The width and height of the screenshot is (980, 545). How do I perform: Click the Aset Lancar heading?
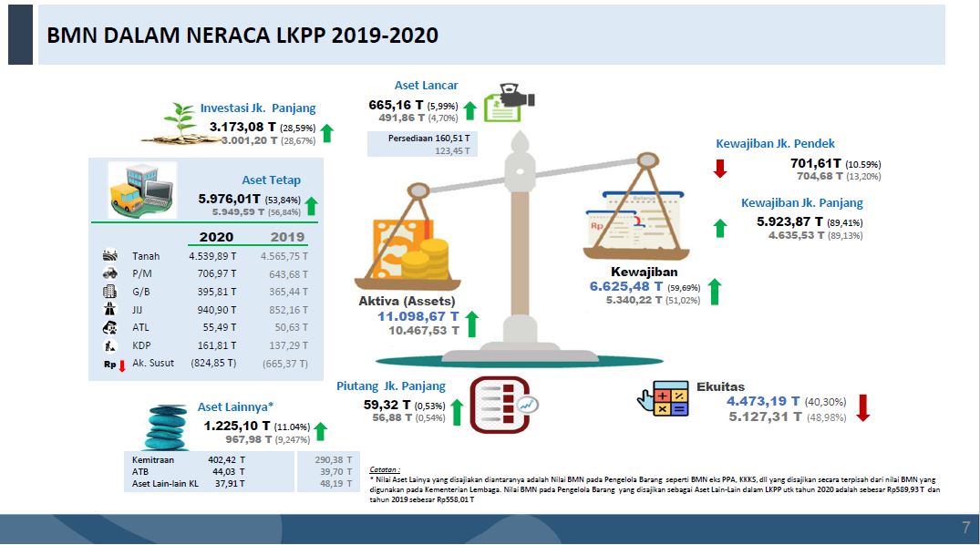[x=427, y=85]
